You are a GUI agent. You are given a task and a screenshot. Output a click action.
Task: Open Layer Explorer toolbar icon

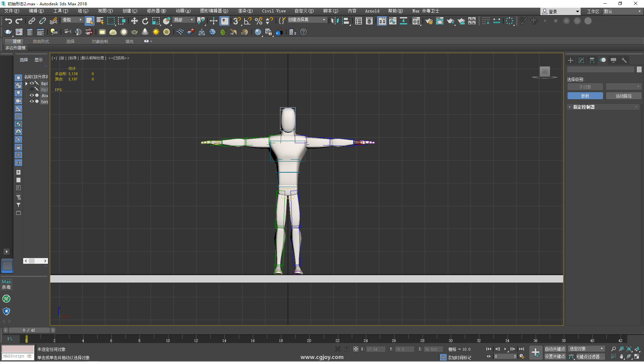point(369,21)
